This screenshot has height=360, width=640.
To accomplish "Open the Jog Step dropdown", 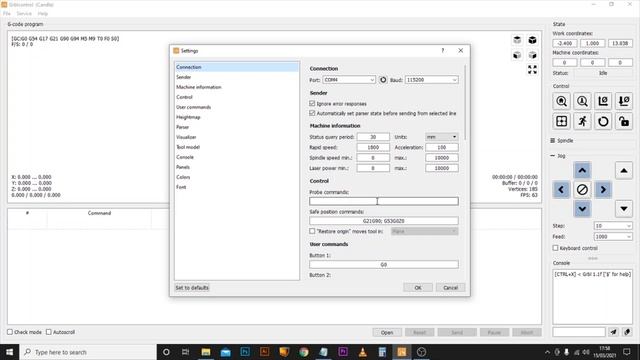I will pyautogui.click(x=613, y=226).
